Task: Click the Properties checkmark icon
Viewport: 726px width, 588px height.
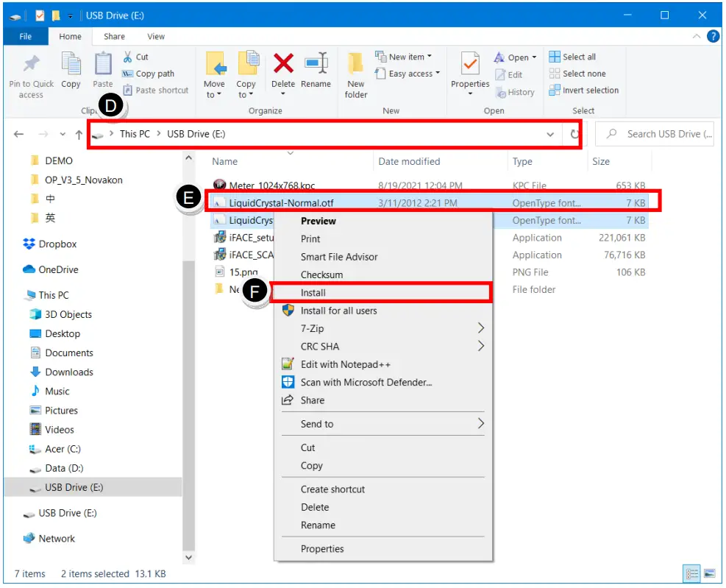Action: (470, 63)
